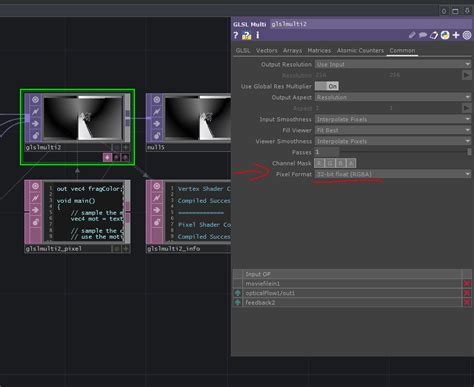Open Output Aspect dropdown
This screenshot has width=474, height=387.
click(393, 97)
